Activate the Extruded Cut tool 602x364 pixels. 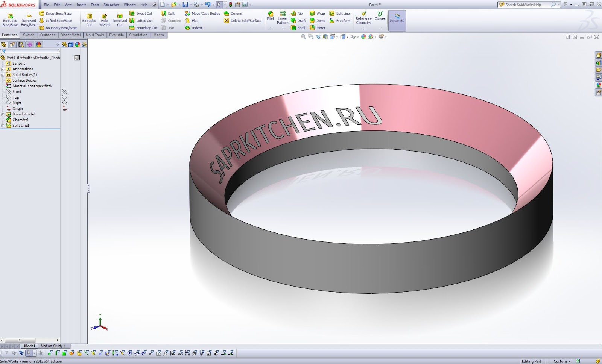[89, 20]
